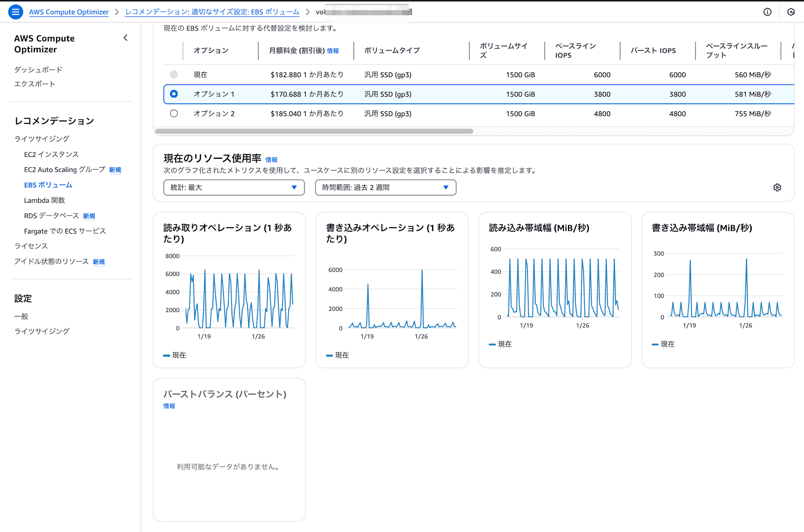The height and width of the screenshot is (532, 804).
Task: Open the info panel icon at top right
Action: click(767, 12)
